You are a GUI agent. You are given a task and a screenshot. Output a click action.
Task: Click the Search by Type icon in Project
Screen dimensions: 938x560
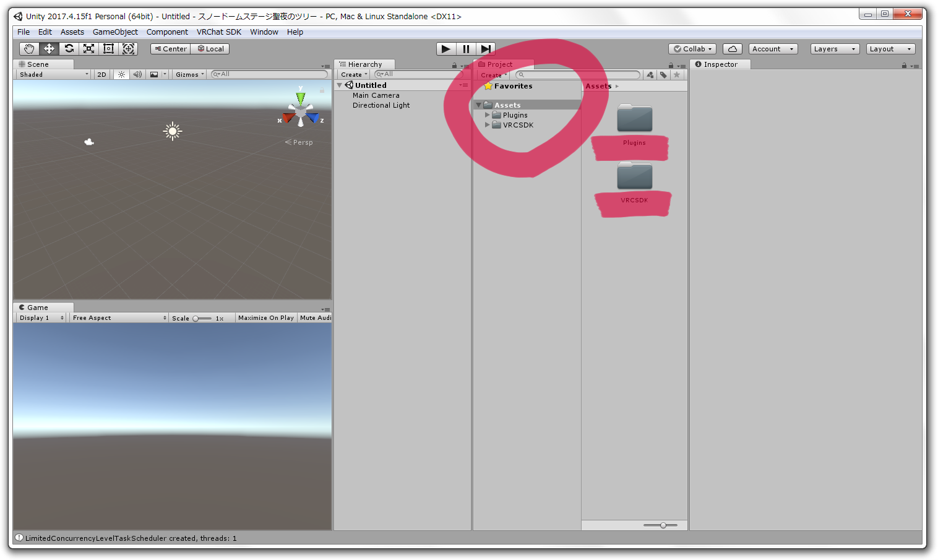tap(650, 75)
